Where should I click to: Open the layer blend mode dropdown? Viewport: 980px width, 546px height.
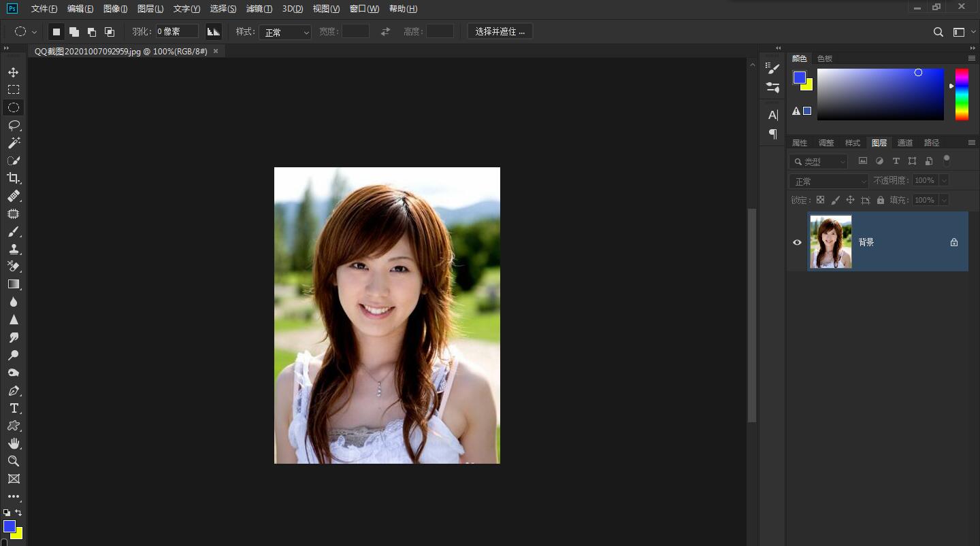[828, 182]
